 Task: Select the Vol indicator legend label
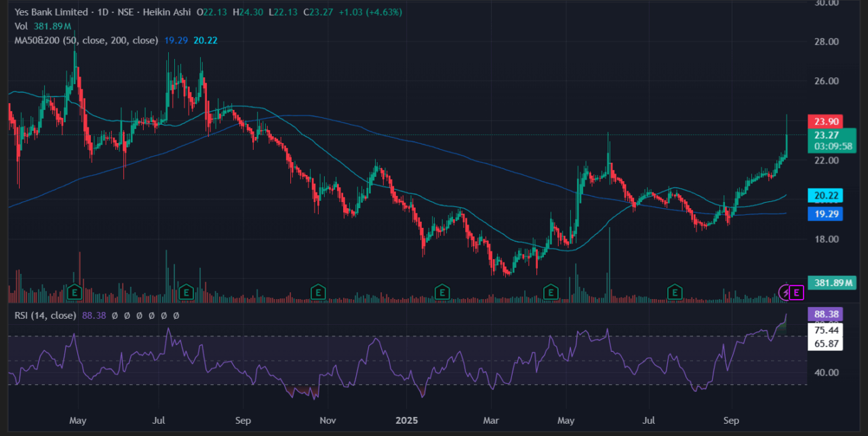point(21,26)
